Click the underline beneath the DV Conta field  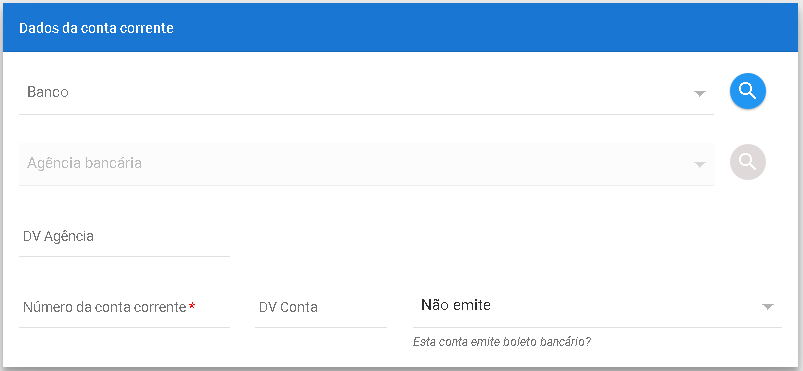pyautogui.click(x=321, y=327)
